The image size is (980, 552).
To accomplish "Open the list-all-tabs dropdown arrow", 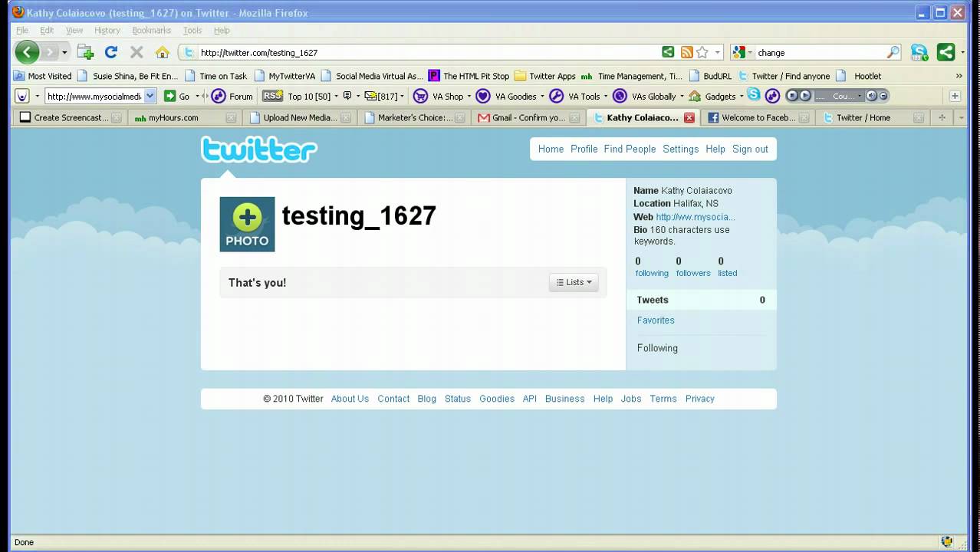I will [961, 117].
